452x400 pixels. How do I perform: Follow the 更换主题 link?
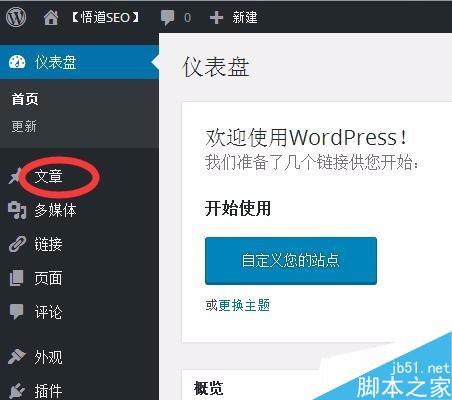tap(244, 305)
